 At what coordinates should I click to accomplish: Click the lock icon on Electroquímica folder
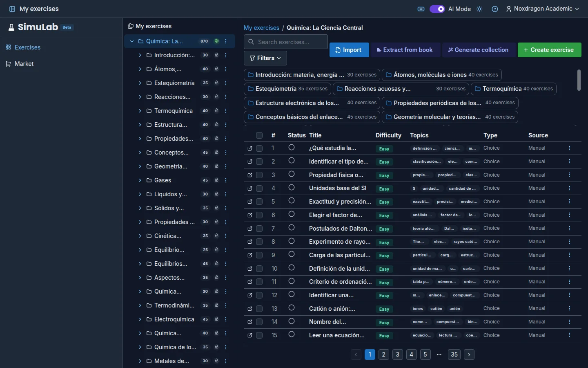coord(216,319)
